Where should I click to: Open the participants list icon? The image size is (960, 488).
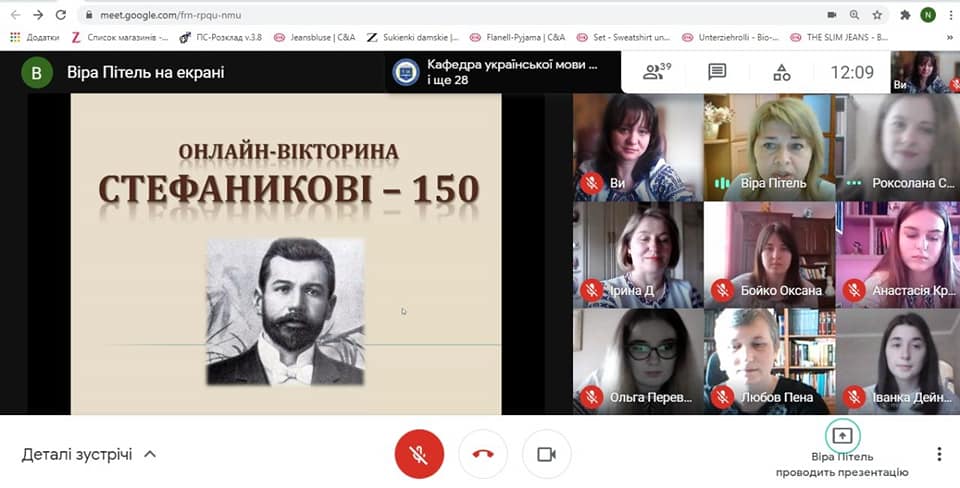(x=656, y=72)
